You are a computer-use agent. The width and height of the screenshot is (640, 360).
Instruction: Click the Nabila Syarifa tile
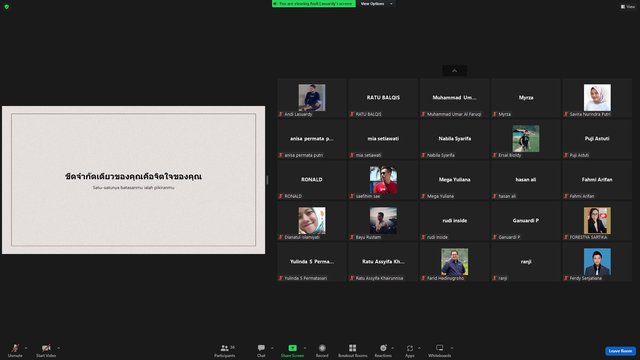[454, 139]
